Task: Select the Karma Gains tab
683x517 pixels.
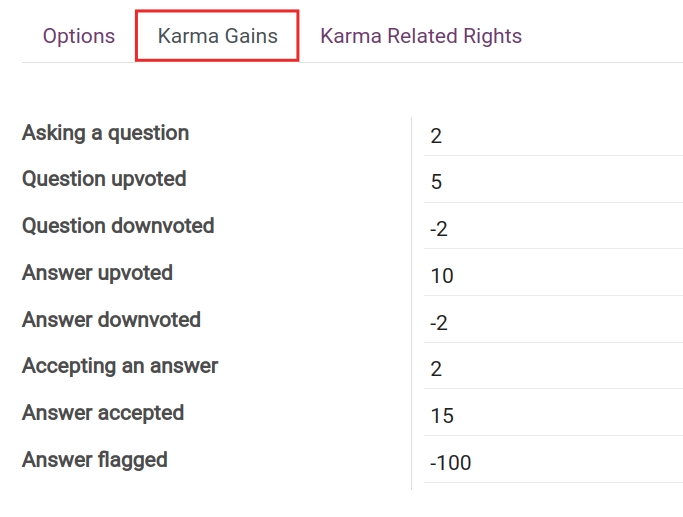Action: [x=217, y=36]
